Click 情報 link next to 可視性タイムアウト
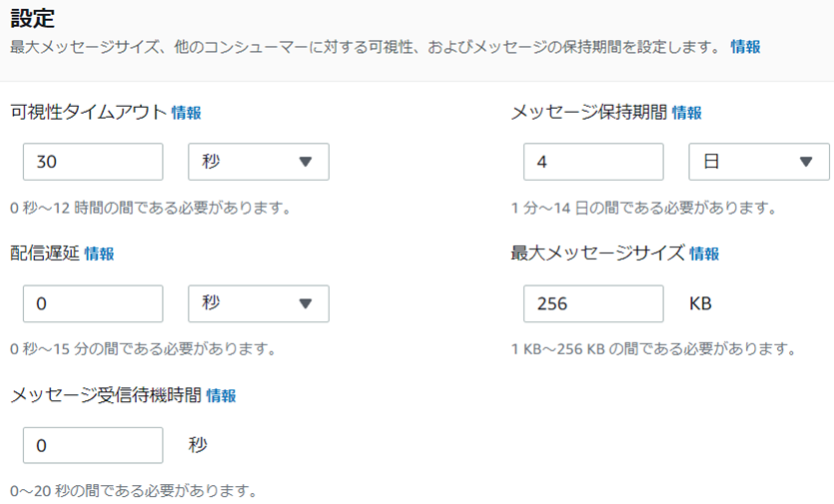Image resolution: width=834 pixels, height=504 pixels. (186, 113)
